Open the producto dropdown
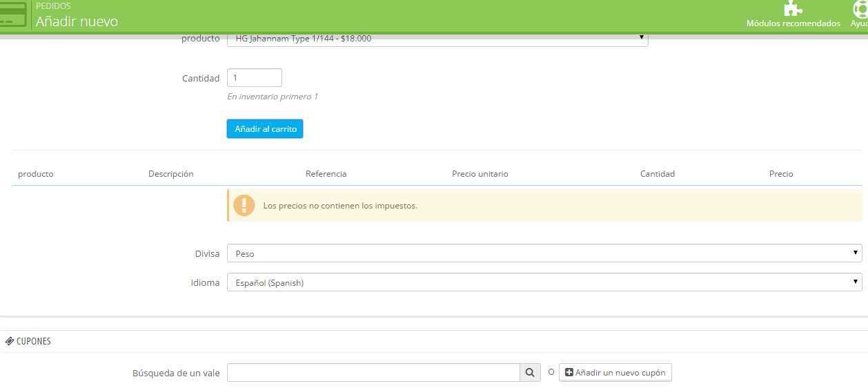 click(x=437, y=39)
